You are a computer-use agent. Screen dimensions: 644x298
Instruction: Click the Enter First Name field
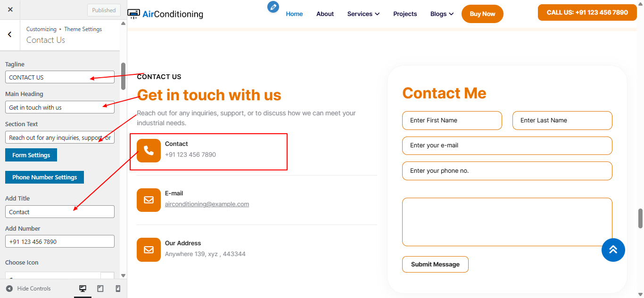(452, 121)
